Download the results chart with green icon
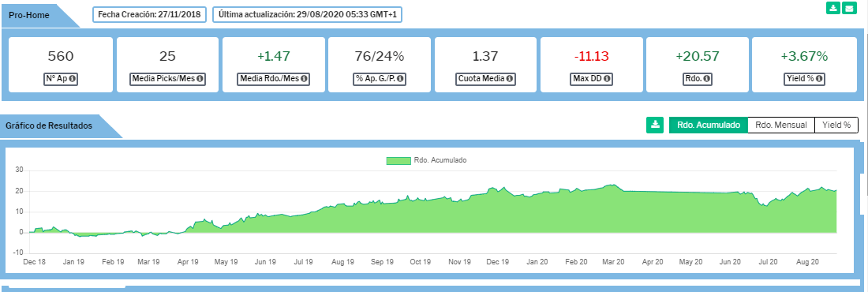868x292 pixels. click(655, 125)
